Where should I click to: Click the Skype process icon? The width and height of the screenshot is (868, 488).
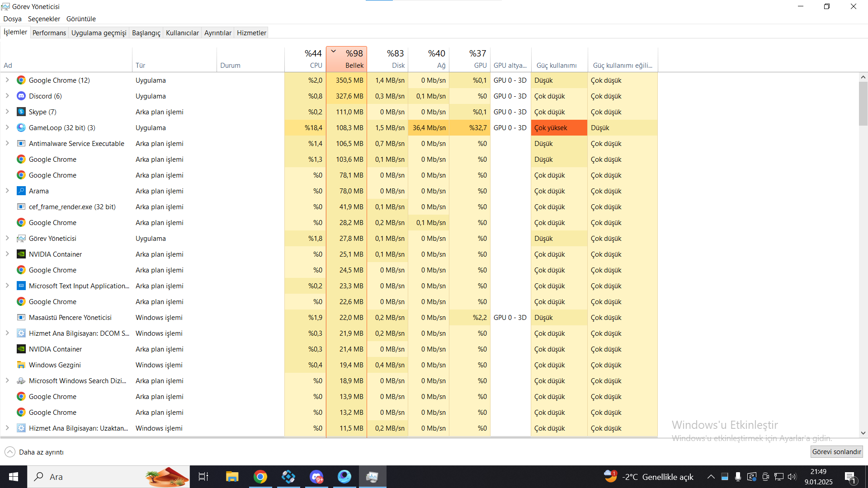[21, 112]
